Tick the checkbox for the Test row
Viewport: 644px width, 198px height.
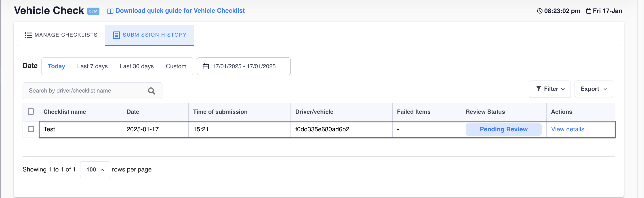click(x=31, y=129)
